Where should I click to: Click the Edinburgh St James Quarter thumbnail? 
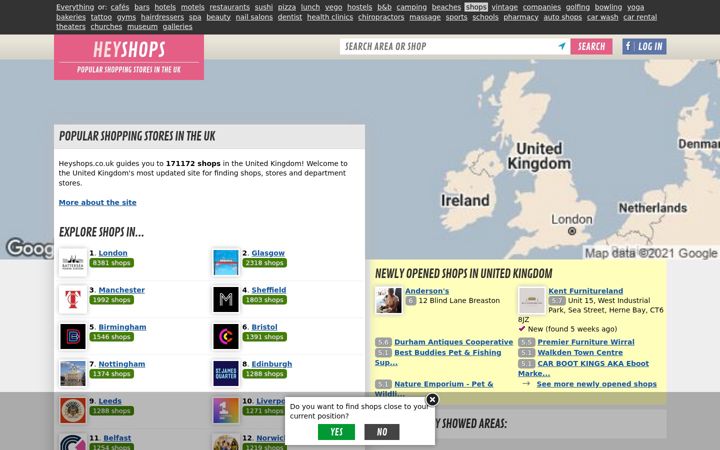point(226,373)
